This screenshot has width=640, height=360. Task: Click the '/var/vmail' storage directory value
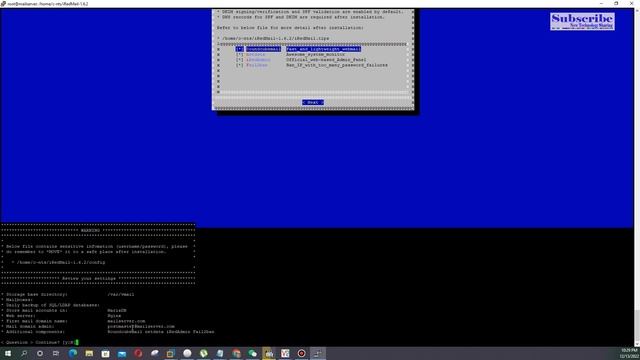(121, 294)
